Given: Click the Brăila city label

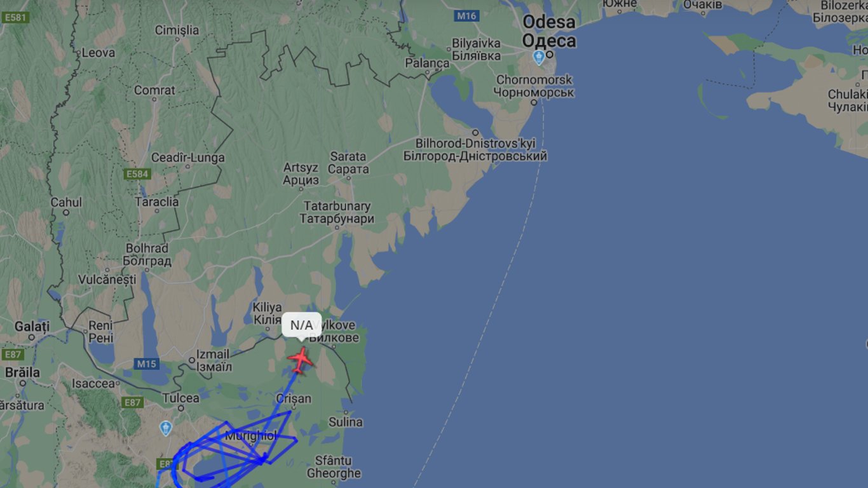Looking at the screenshot, I should pos(22,372).
